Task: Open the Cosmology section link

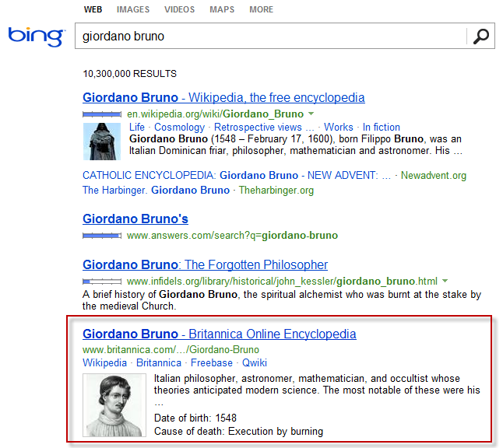Action: (x=179, y=128)
